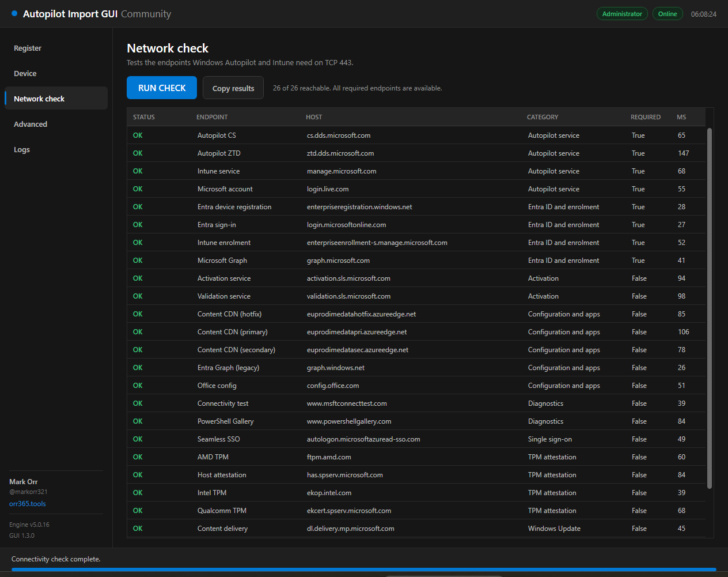Click the config.office.com host
The image size is (728, 577).
[333, 386]
